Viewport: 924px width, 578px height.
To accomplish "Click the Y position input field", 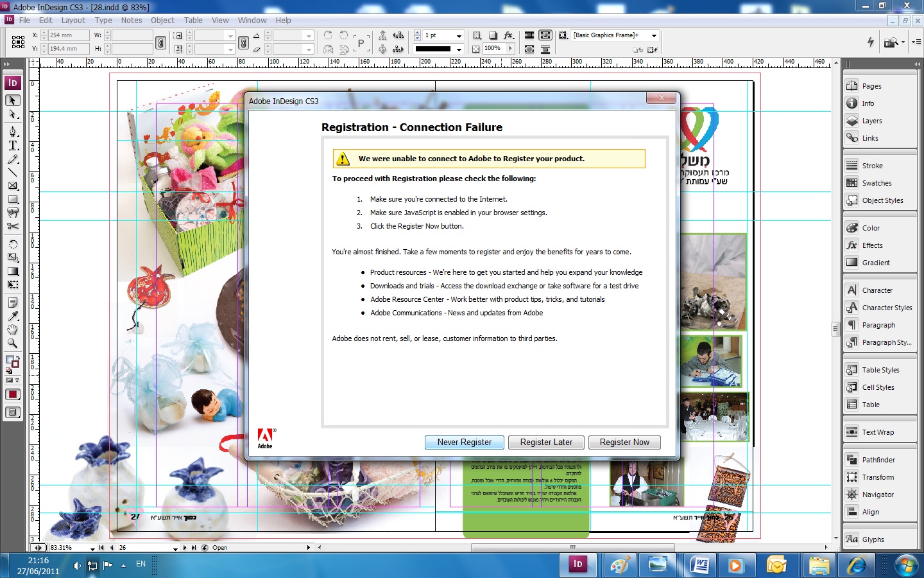I will point(68,49).
